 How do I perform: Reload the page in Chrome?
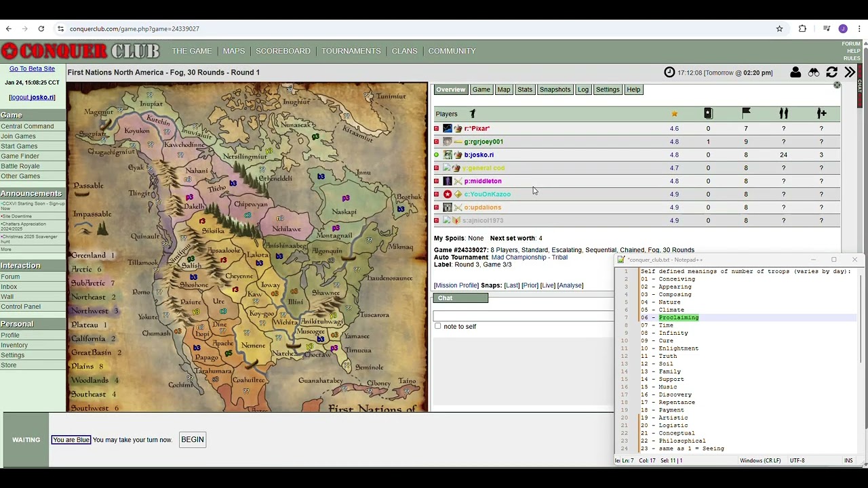[x=41, y=28]
